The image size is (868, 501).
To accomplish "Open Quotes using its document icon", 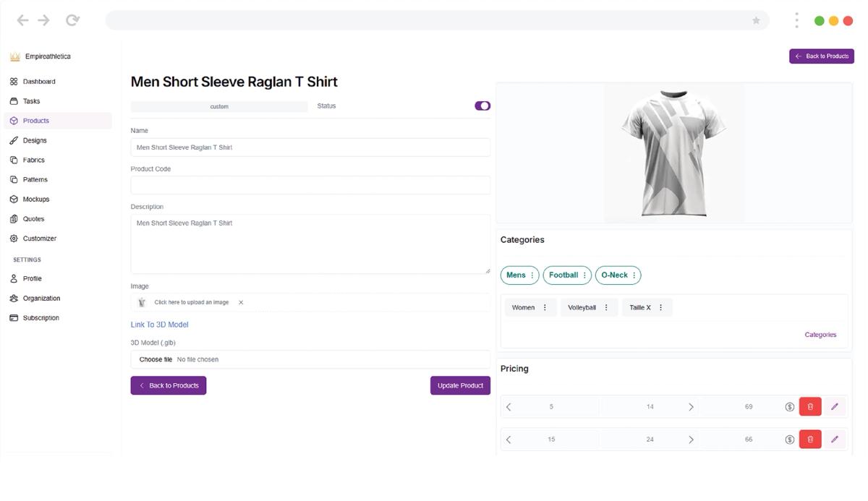I will 14,218.
